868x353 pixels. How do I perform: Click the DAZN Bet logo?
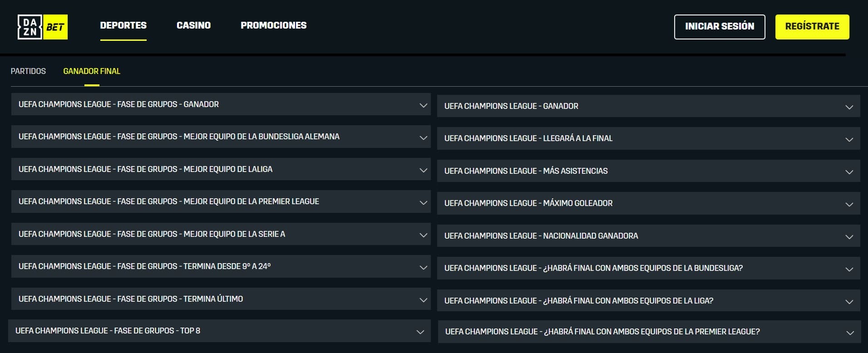coord(43,27)
